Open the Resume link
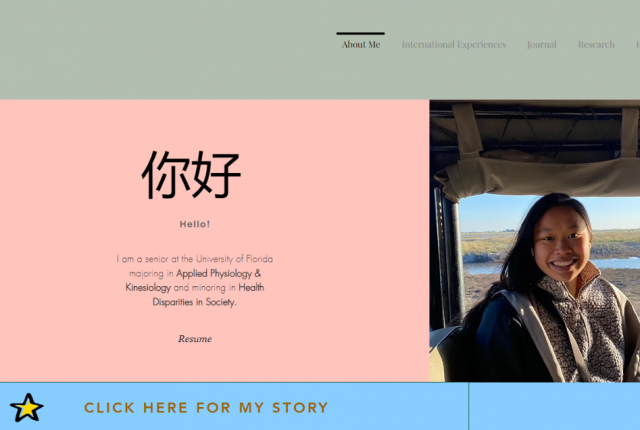The width and height of the screenshot is (640, 430). (x=195, y=339)
